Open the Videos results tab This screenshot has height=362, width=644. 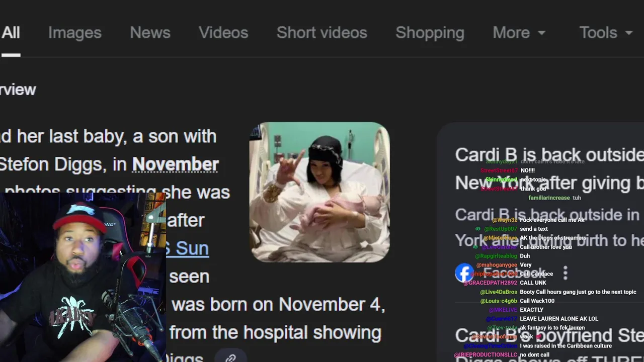click(x=223, y=33)
